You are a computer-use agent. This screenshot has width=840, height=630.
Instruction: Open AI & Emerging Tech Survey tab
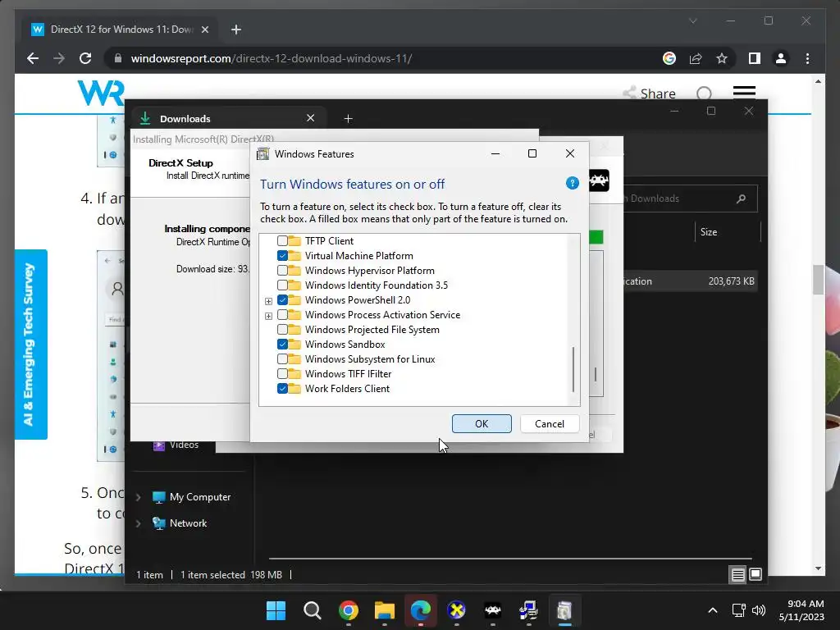click(x=31, y=345)
